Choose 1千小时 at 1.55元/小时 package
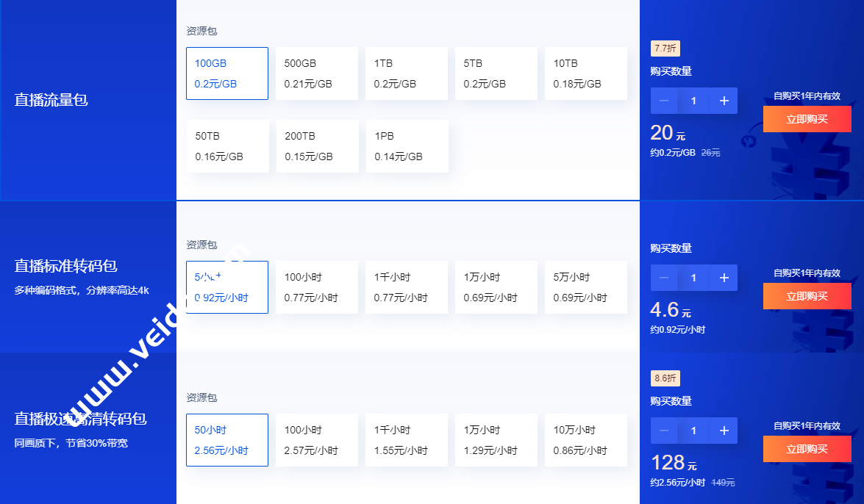This screenshot has height=504, width=864. tap(407, 440)
